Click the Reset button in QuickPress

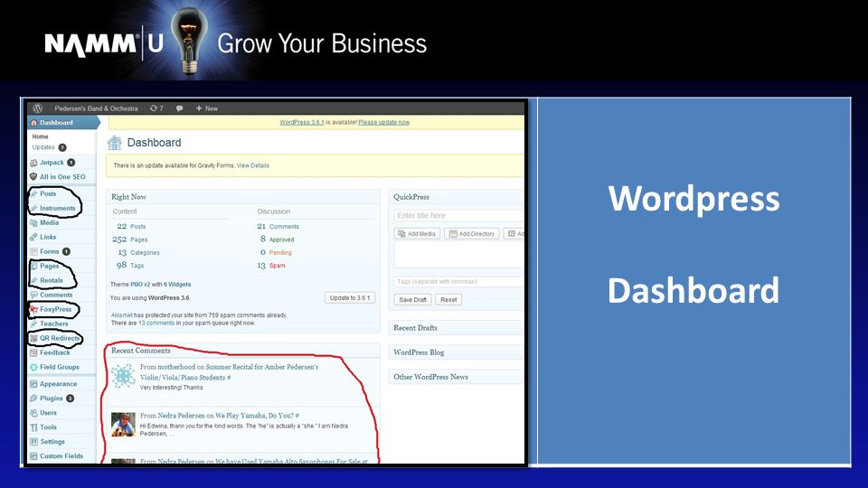point(448,300)
